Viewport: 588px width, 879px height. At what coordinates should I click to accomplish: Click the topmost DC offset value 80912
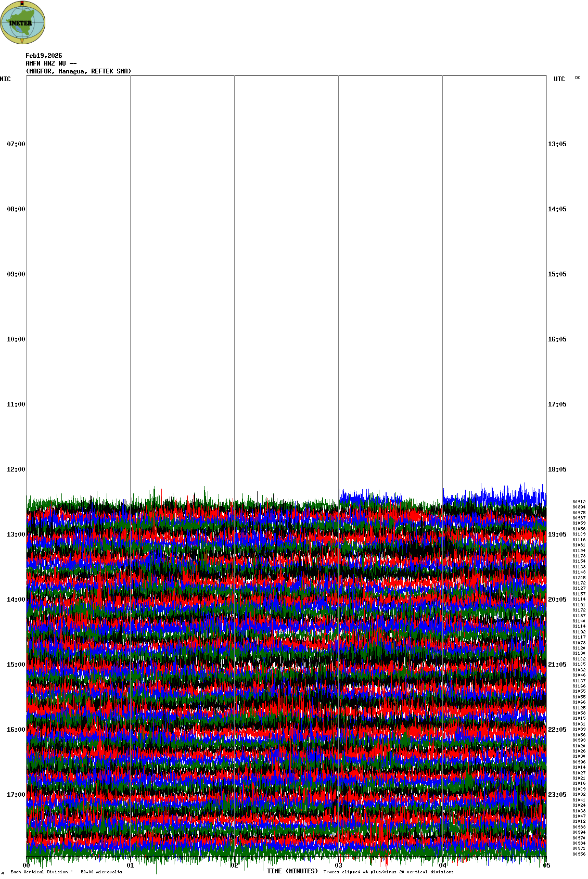point(579,502)
